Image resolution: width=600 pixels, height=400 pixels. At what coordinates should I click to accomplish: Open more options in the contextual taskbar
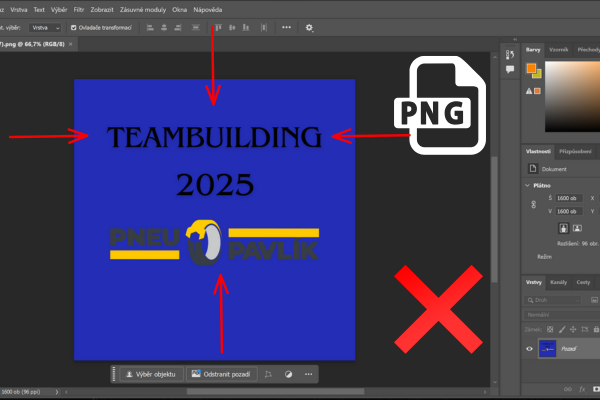click(308, 374)
